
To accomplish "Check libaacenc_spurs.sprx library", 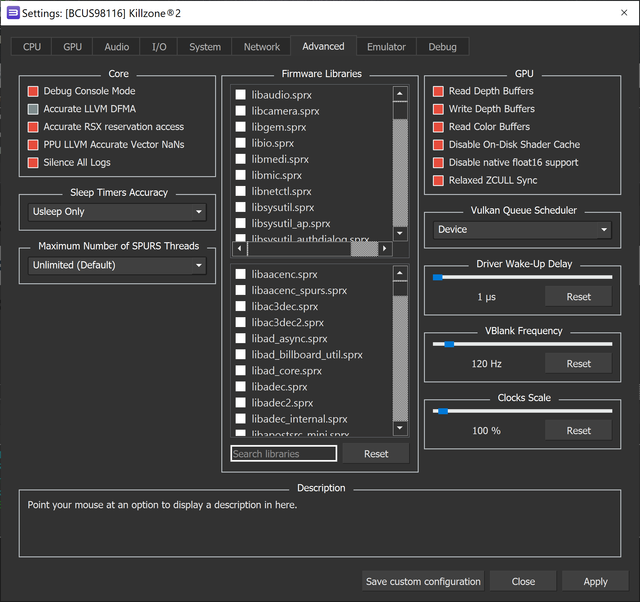I will coord(241,290).
